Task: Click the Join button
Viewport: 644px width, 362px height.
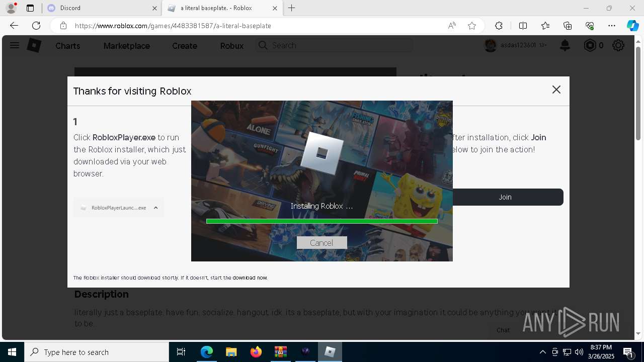Action: [505, 197]
